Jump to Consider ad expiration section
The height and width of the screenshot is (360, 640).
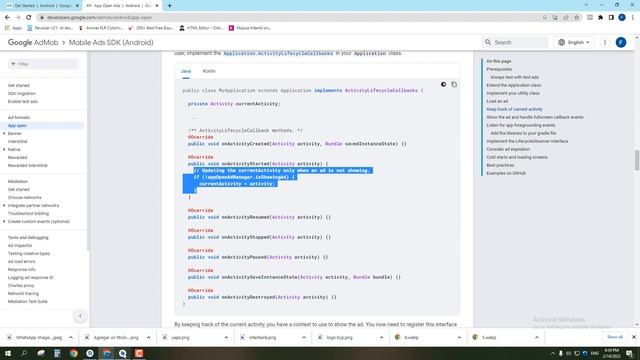[508, 149]
